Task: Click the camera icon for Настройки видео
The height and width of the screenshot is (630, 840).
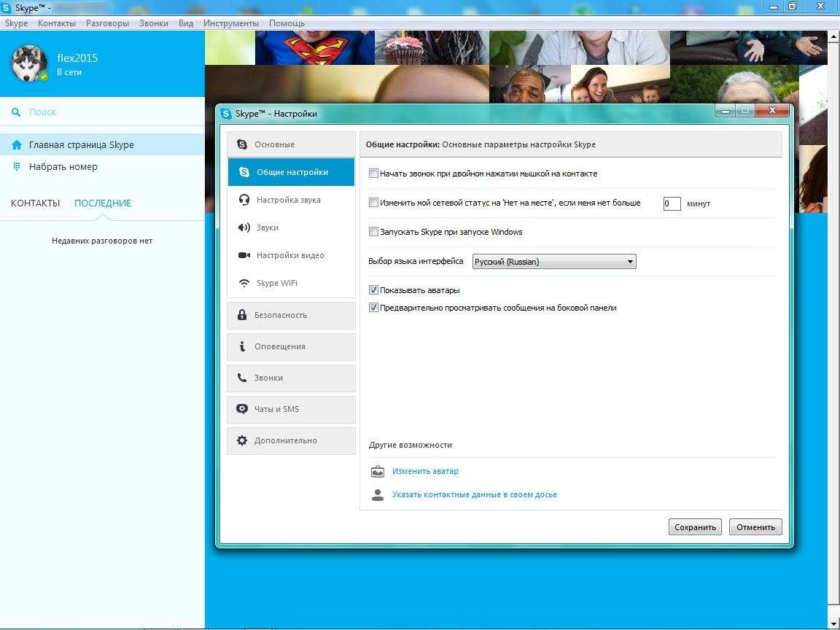Action: pyautogui.click(x=244, y=255)
